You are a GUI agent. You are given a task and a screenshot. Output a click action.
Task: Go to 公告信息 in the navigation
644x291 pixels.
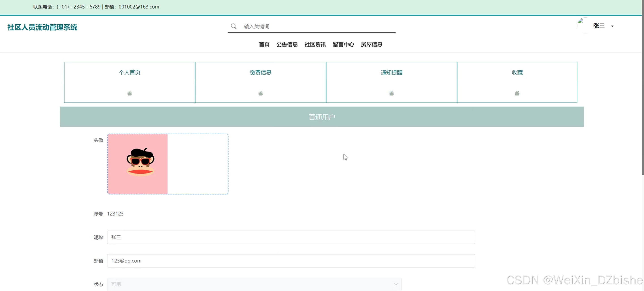[x=287, y=45]
